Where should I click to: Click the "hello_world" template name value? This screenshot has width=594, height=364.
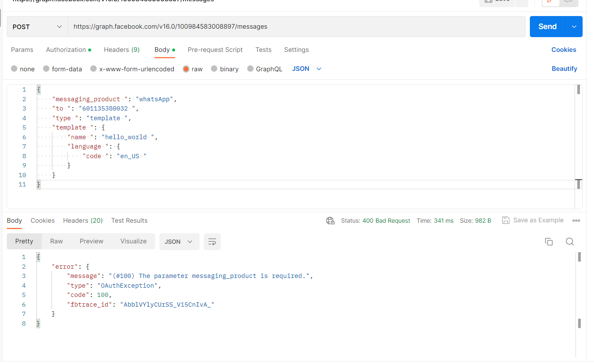click(x=128, y=137)
